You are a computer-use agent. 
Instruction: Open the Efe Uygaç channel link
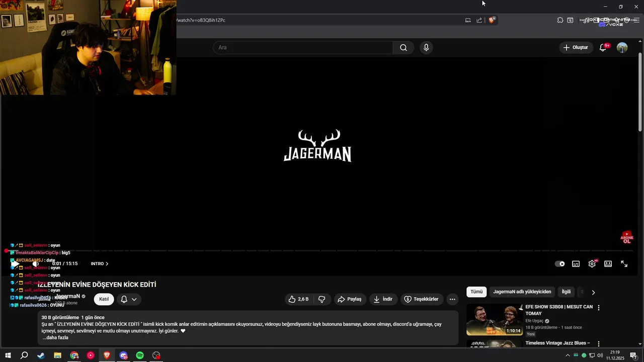pyautogui.click(x=534, y=321)
